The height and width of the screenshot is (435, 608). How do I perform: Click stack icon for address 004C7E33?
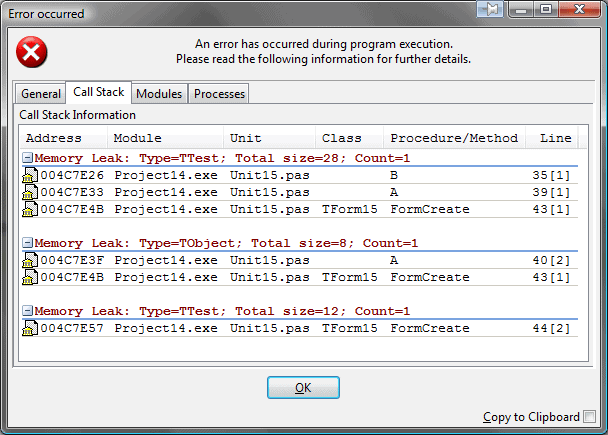tap(30, 192)
